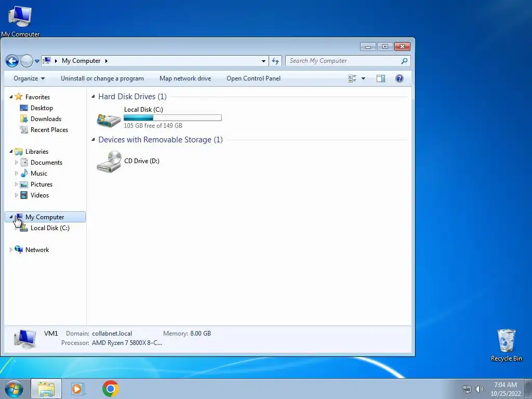The image size is (532, 399).
Task: Expand the Music library
Action: pos(16,174)
